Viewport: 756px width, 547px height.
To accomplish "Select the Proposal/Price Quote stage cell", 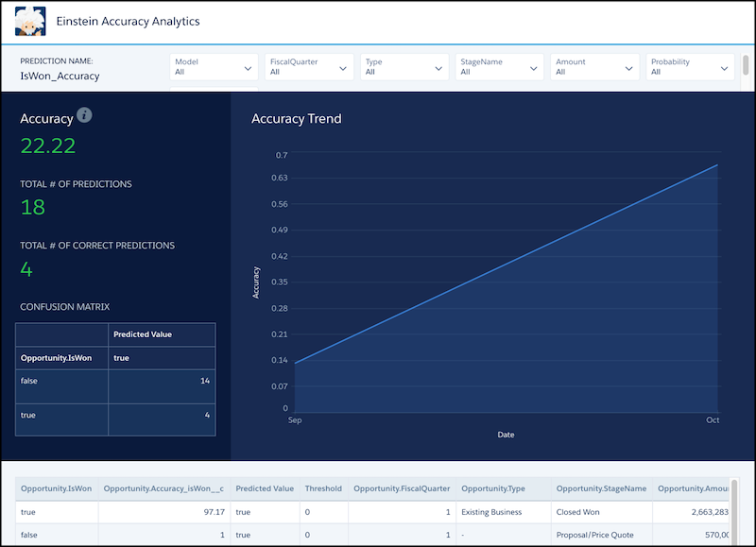I will (x=601, y=535).
